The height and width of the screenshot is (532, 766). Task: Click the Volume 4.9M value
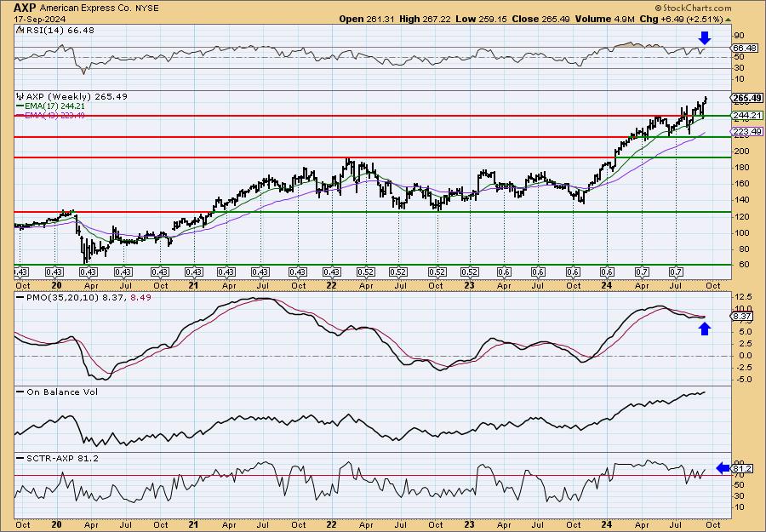coord(605,19)
